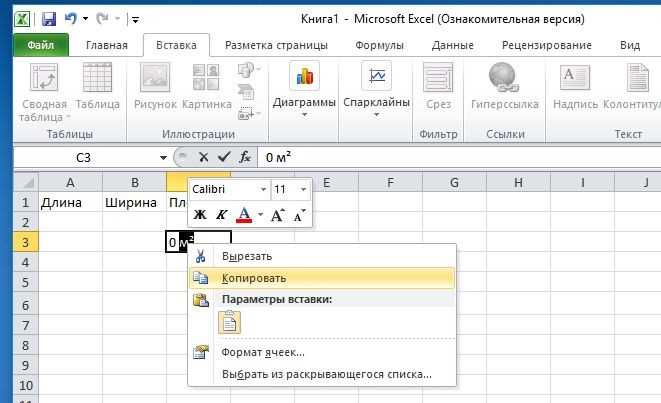The height and width of the screenshot is (403, 661).
Task: Cancel entry with the X formula bar button
Action: pos(204,157)
